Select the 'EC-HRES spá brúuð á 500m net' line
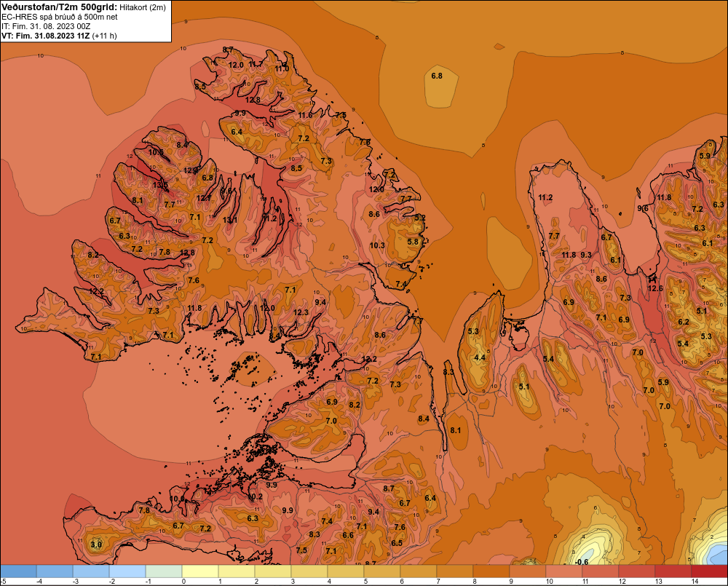The width and height of the screenshot is (728, 586). tap(60, 17)
